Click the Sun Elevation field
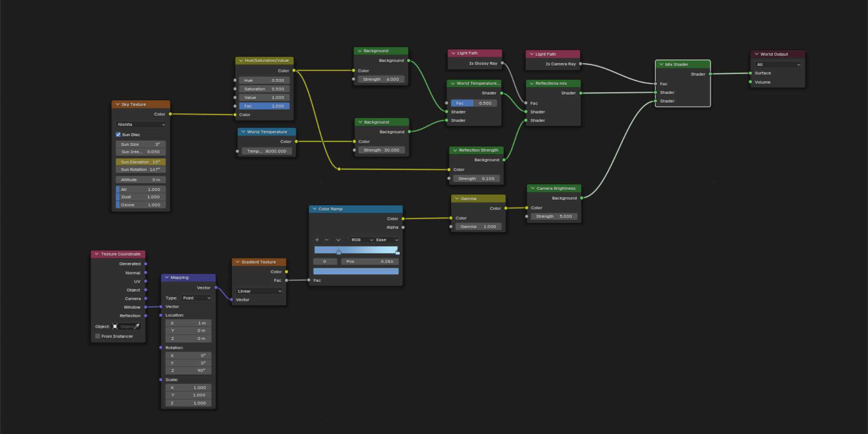868x434 pixels. point(141,162)
